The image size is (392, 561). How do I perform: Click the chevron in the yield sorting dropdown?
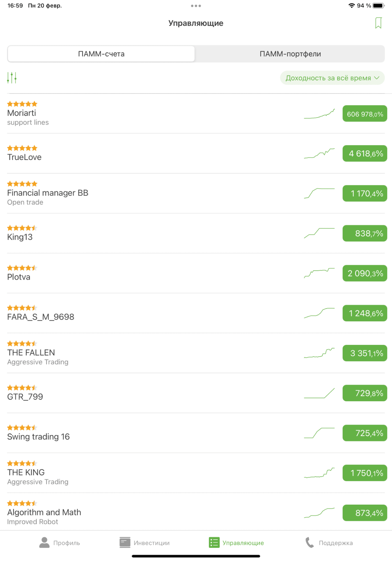click(377, 78)
